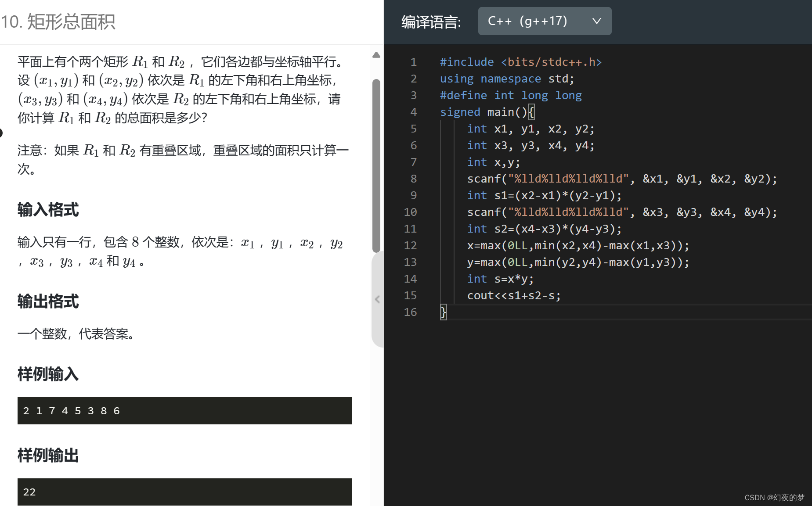Click the chevron arrow in the language selector
This screenshot has height=506, width=812.
(x=596, y=21)
